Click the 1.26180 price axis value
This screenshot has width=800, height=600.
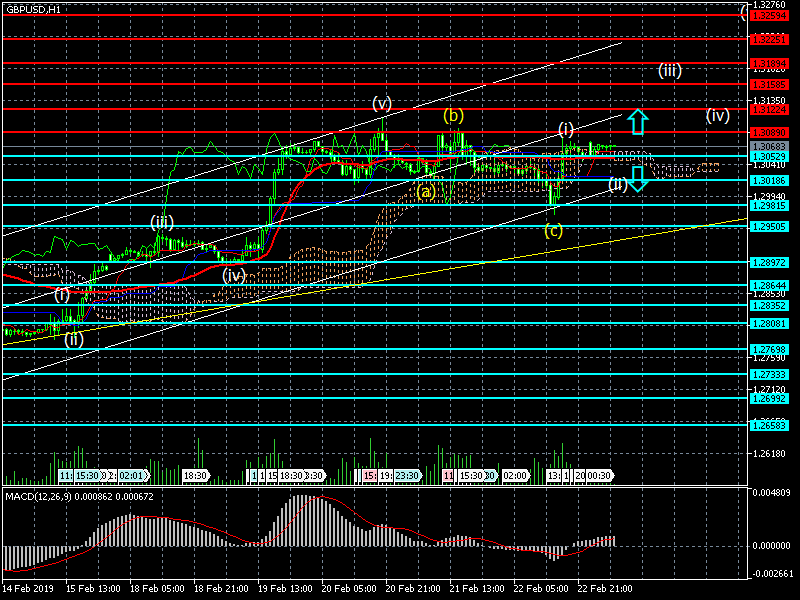[x=769, y=454]
